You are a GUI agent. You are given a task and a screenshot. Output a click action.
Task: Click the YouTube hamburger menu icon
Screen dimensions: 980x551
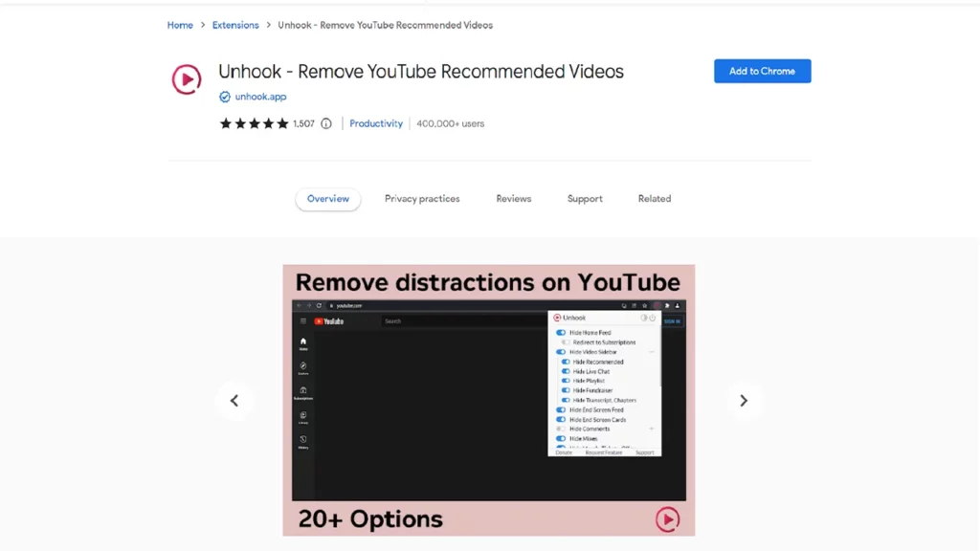[x=303, y=321]
